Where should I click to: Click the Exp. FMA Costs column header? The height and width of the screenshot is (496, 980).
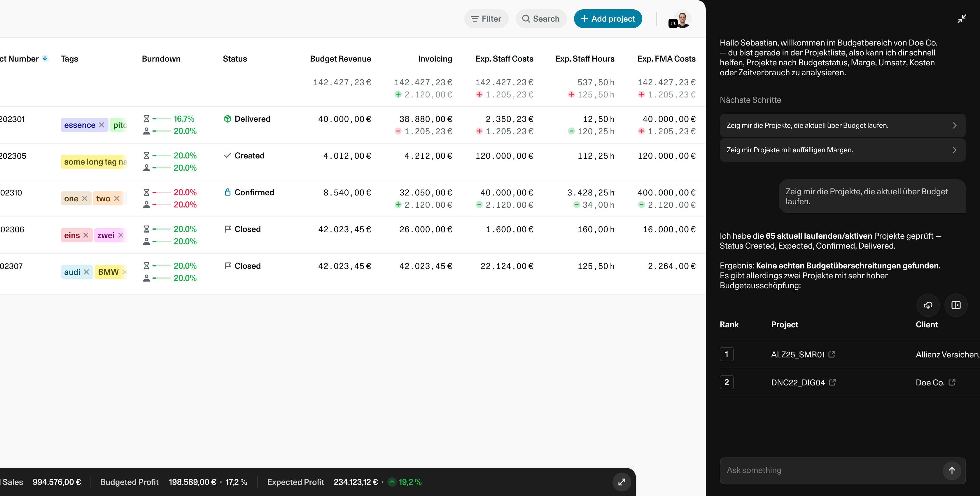pos(666,59)
